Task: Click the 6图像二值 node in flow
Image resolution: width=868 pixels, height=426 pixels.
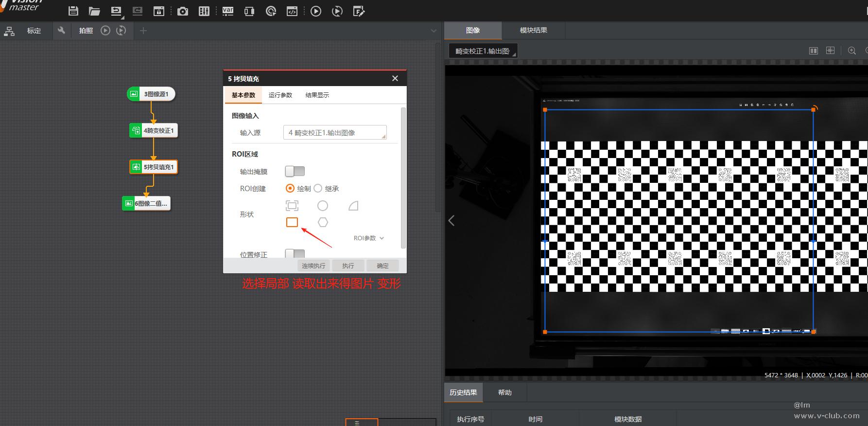Action: click(146, 203)
